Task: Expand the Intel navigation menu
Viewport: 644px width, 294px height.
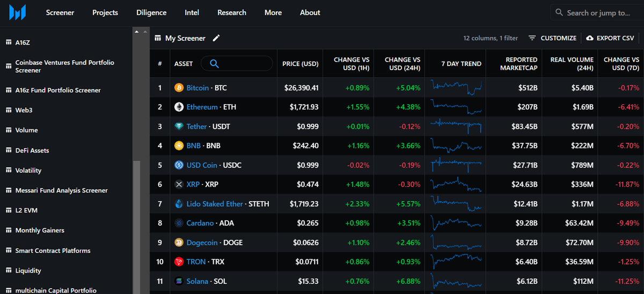Action: click(192, 12)
